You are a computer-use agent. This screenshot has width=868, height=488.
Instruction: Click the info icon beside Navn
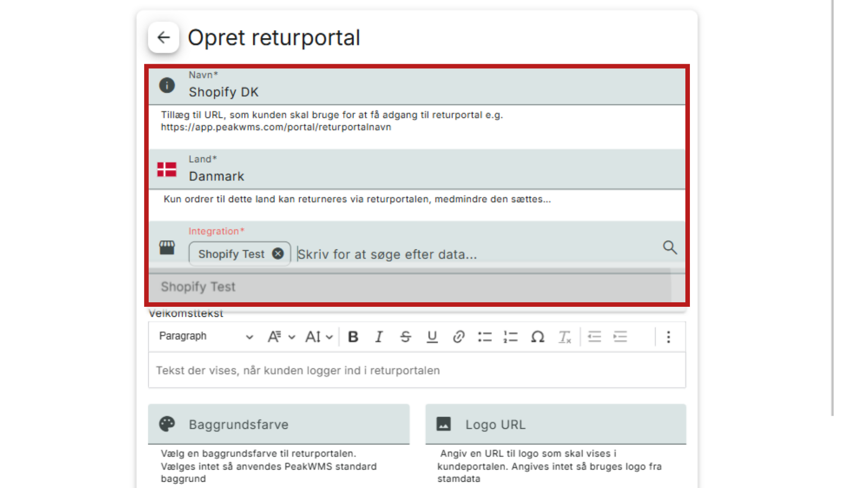tap(167, 85)
